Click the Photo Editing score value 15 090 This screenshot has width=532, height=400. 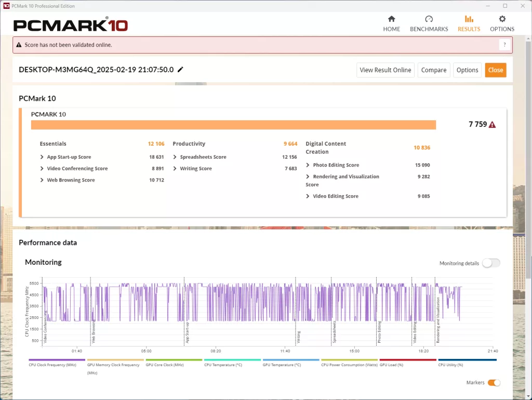coord(422,165)
